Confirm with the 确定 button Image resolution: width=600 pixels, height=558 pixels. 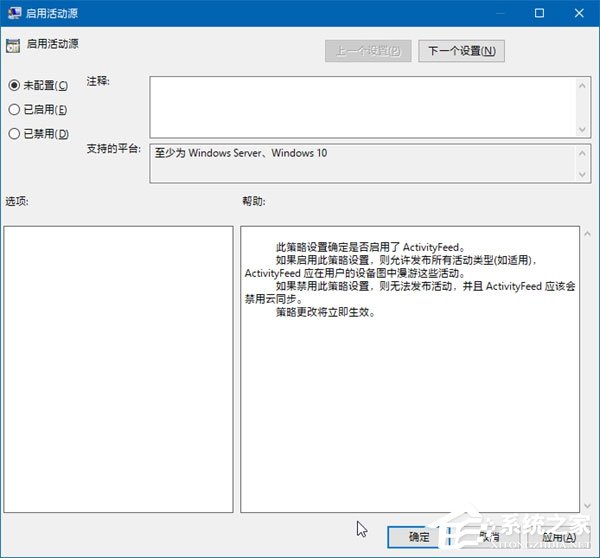pos(419,537)
